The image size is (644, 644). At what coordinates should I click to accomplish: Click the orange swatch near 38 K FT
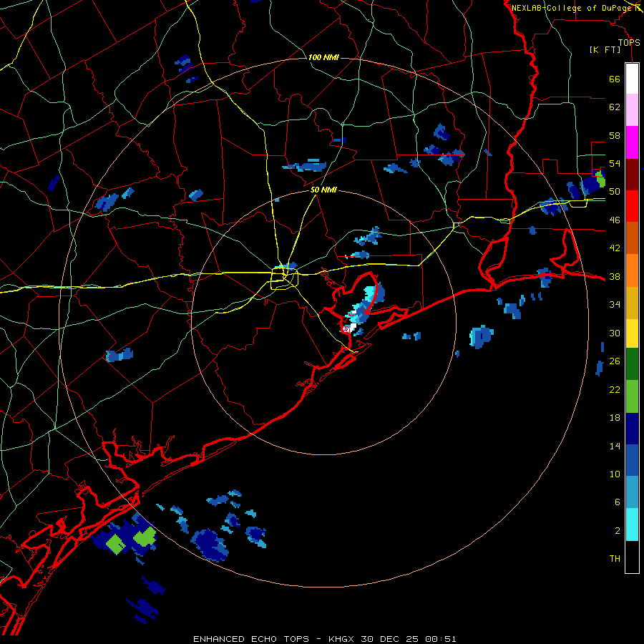(x=632, y=270)
